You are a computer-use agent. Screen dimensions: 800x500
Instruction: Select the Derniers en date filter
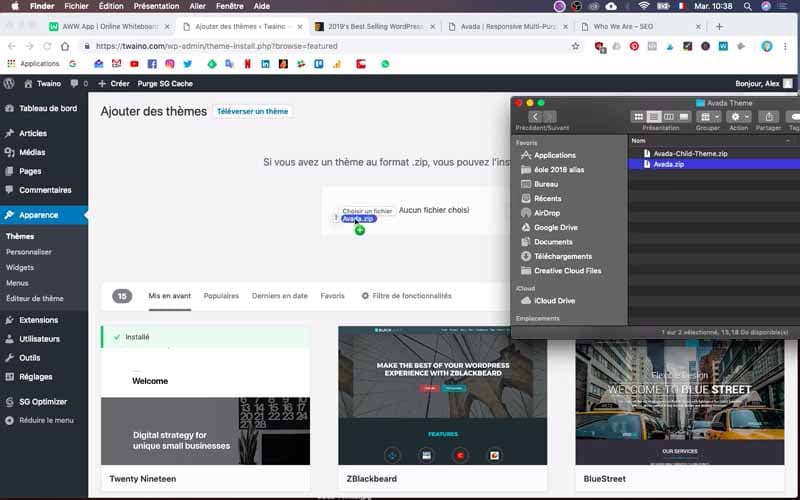point(280,296)
